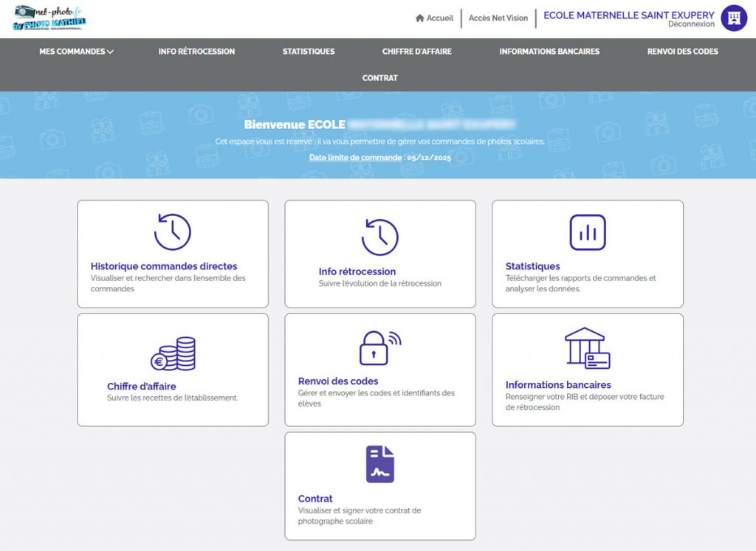Click the purple school building avatar icon

coord(734,18)
